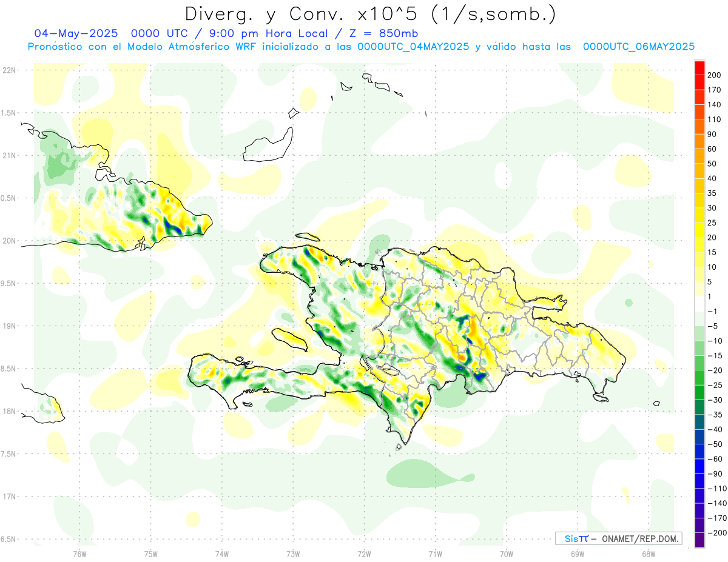Click the positive "200" colorbar value

[x=715, y=75]
